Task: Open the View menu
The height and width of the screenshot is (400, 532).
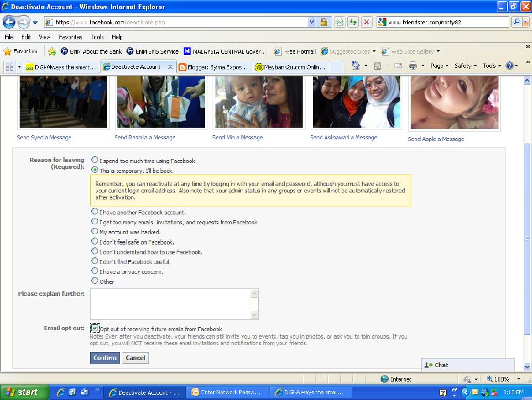Action: click(44, 37)
